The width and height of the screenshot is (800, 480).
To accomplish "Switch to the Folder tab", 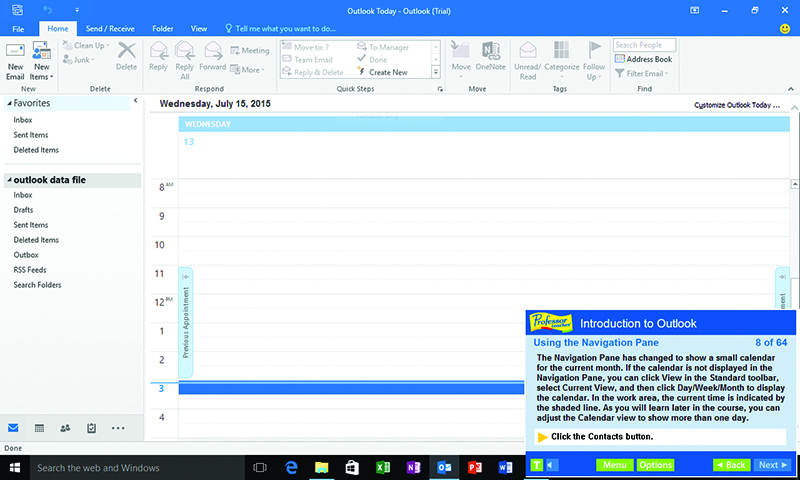I will pyautogui.click(x=163, y=29).
